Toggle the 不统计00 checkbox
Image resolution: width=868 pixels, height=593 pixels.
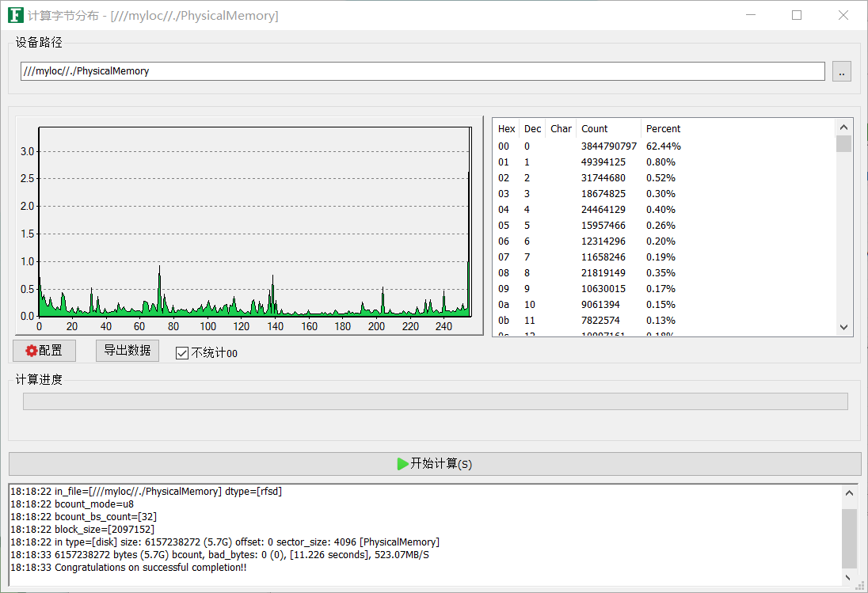click(x=182, y=353)
